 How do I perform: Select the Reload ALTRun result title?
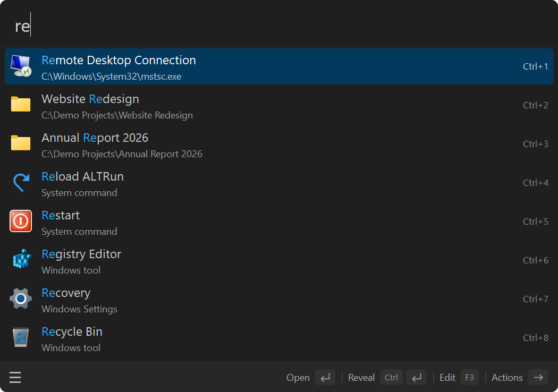pyautogui.click(x=82, y=176)
